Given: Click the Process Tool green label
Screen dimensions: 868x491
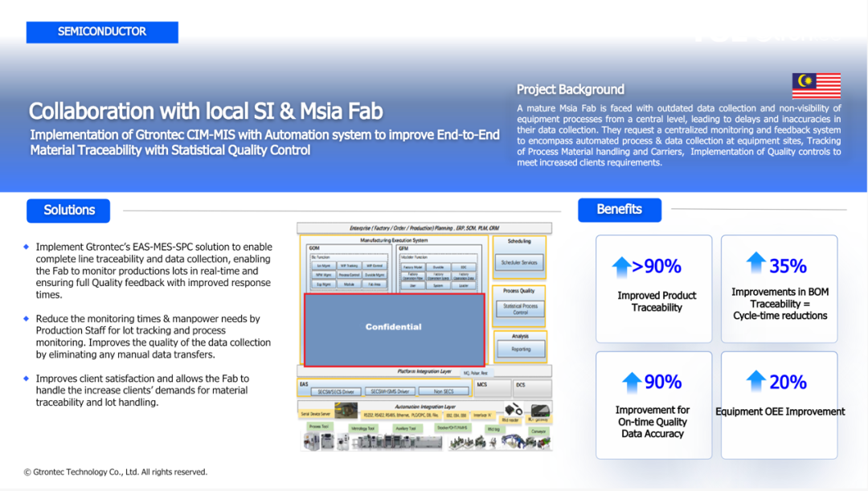Looking at the screenshot, I should [x=319, y=427].
